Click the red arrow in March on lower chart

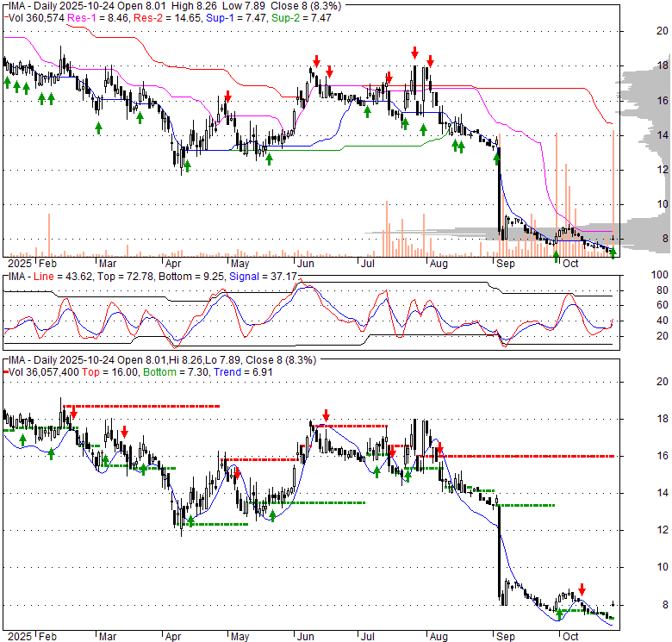[125, 431]
